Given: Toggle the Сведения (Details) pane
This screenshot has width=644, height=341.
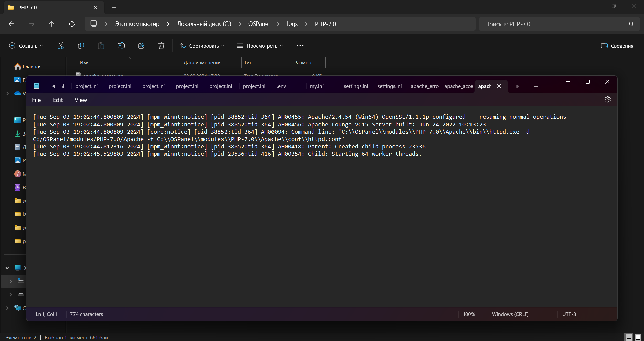Looking at the screenshot, I should click(x=617, y=46).
